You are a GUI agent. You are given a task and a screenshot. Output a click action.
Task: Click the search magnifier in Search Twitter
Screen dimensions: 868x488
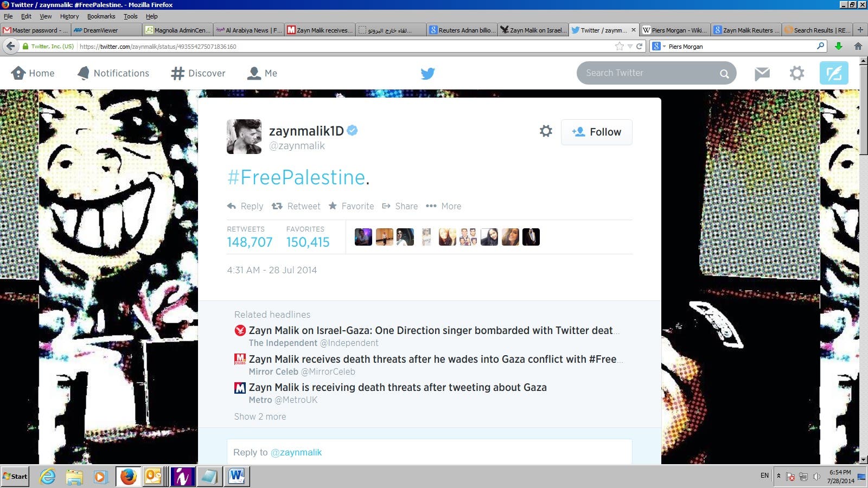point(724,73)
